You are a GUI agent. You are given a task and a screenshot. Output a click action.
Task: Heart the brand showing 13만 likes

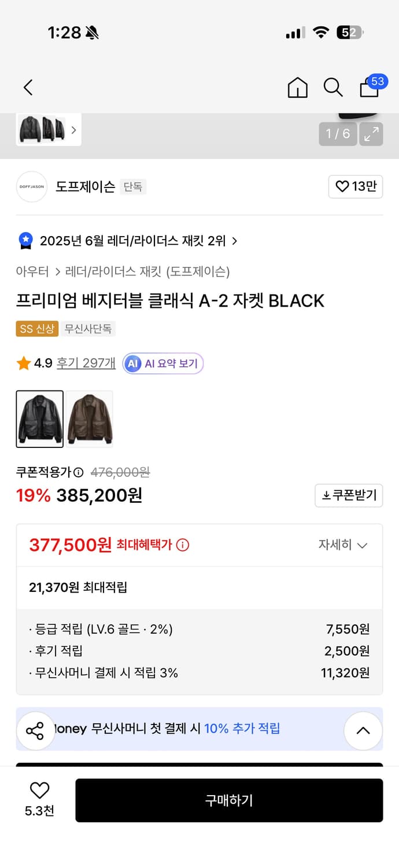coord(356,187)
